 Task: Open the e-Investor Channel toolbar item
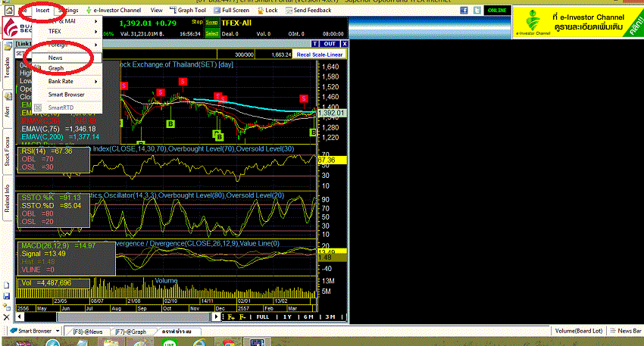click(x=114, y=11)
